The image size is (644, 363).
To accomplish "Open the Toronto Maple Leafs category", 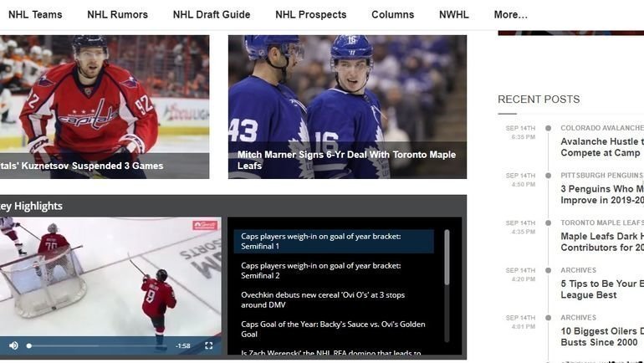I will click(x=602, y=222).
